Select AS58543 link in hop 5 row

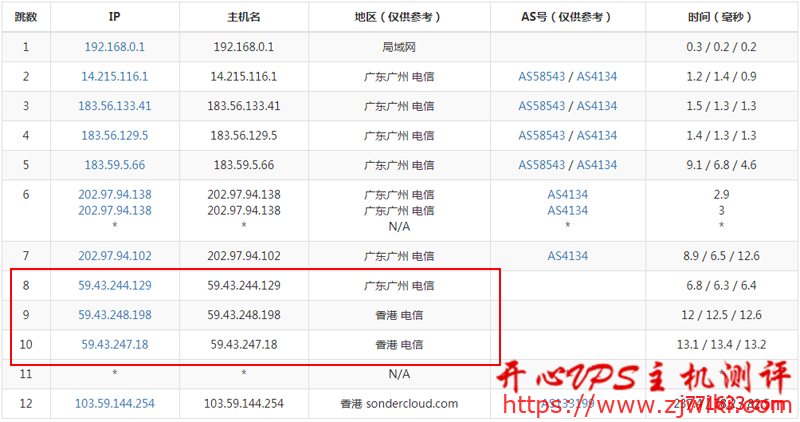[542, 165]
